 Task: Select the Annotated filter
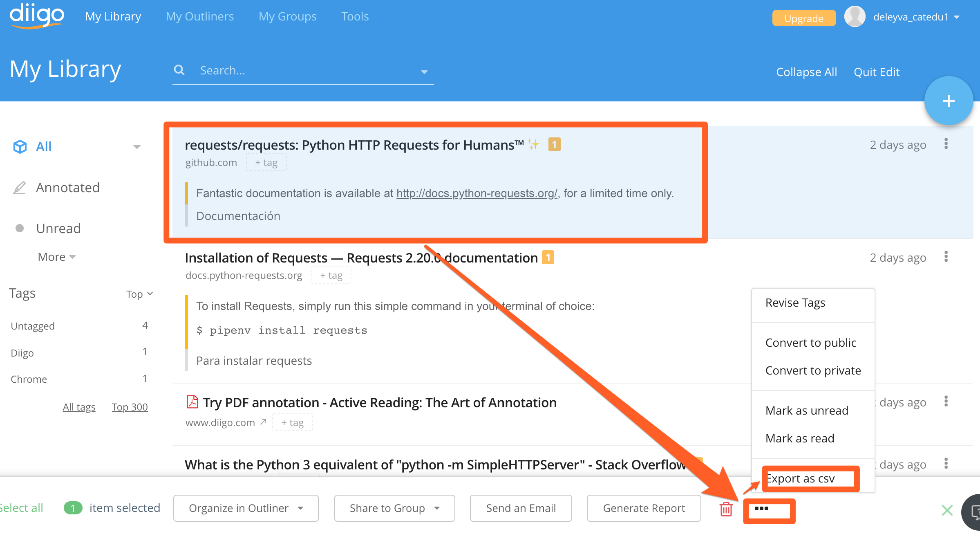67,187
